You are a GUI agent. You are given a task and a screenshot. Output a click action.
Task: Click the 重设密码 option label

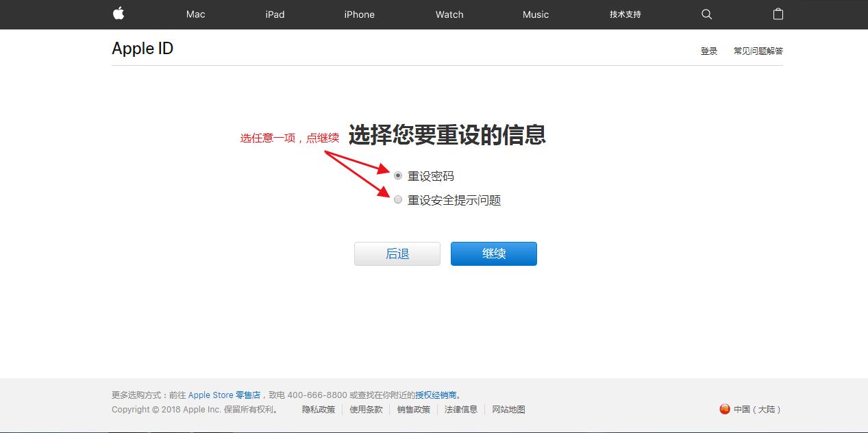click(x=431, y=176)
